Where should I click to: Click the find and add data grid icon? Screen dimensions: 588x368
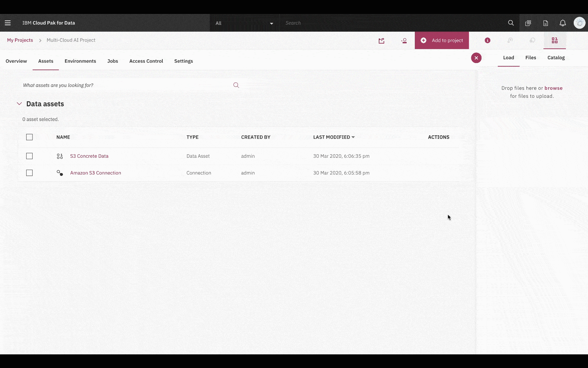pos(555,40)
